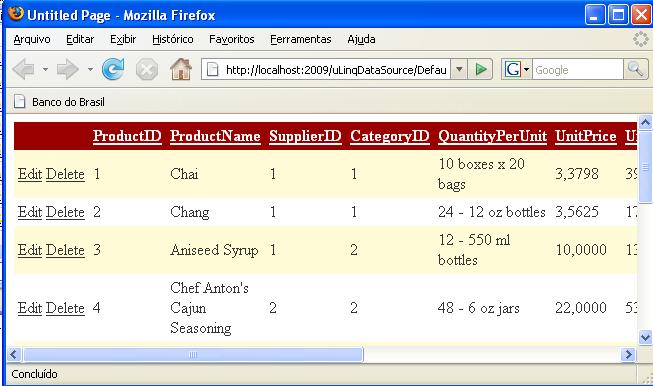
Task: Click the page icon in the address bar
Action: click(x=212, y=69)
